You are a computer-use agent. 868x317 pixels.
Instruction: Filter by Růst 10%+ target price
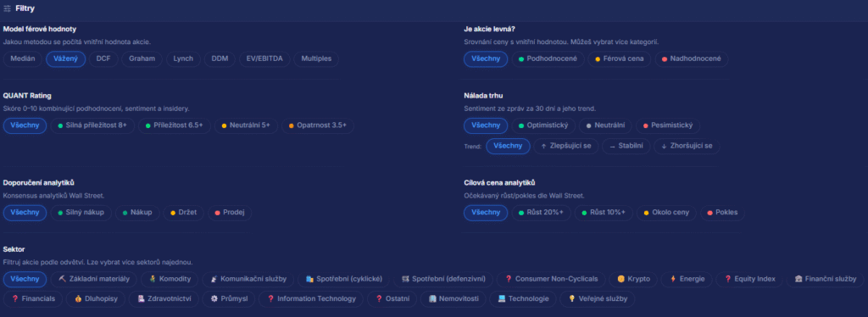tap(604, 213)
